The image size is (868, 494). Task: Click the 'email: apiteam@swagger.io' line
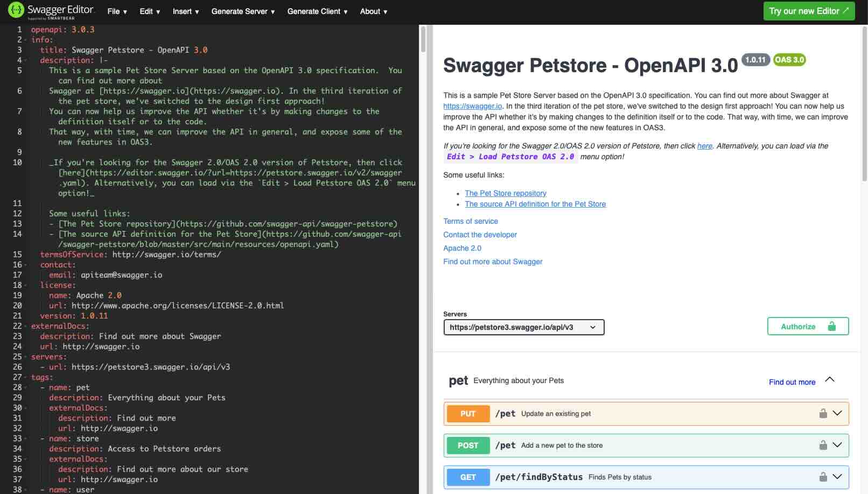pos(106,275)
